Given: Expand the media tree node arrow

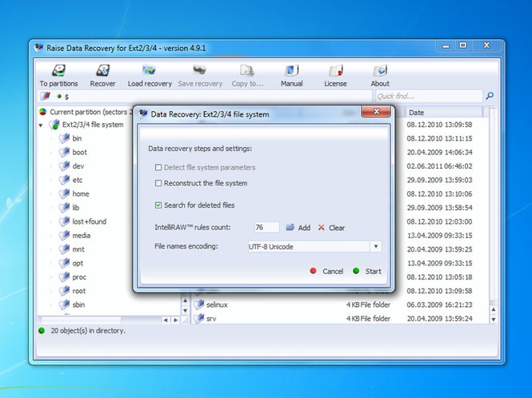Looking at the screenshot, I should coord(51,235).
